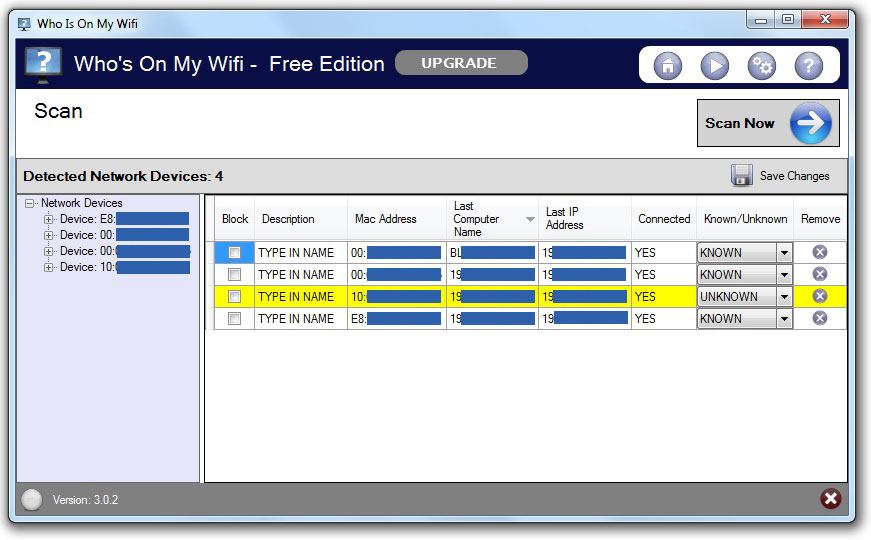This screenshot has height=540, width=871.
Task: Open Known/Unknown dropdown for first row
Action: tap(784, 253)
